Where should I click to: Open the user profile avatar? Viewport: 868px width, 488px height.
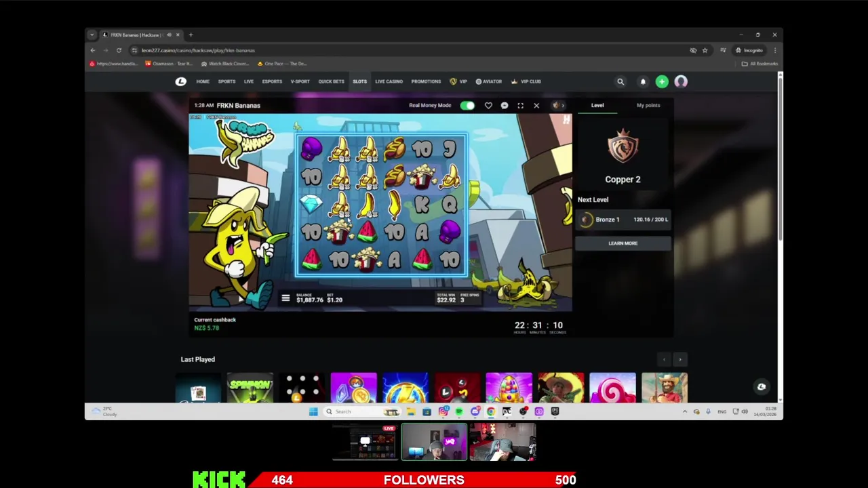click(x=681, y=81)
